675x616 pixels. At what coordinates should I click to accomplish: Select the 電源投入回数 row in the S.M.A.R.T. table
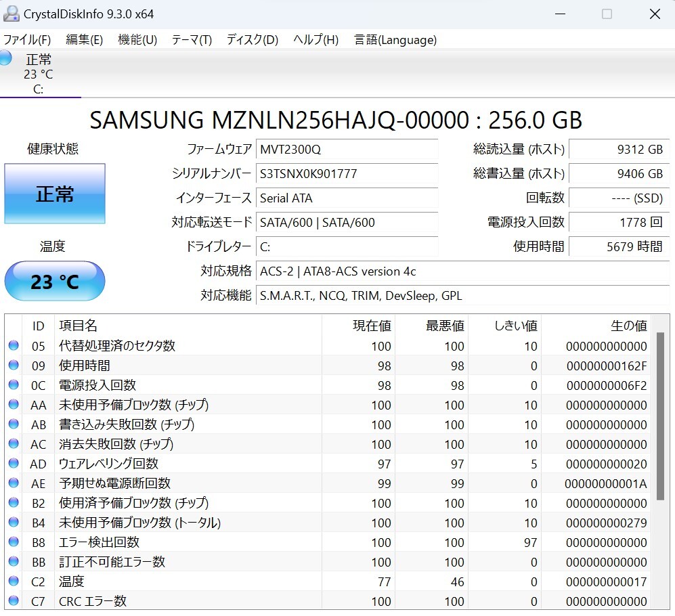(329, 385)
